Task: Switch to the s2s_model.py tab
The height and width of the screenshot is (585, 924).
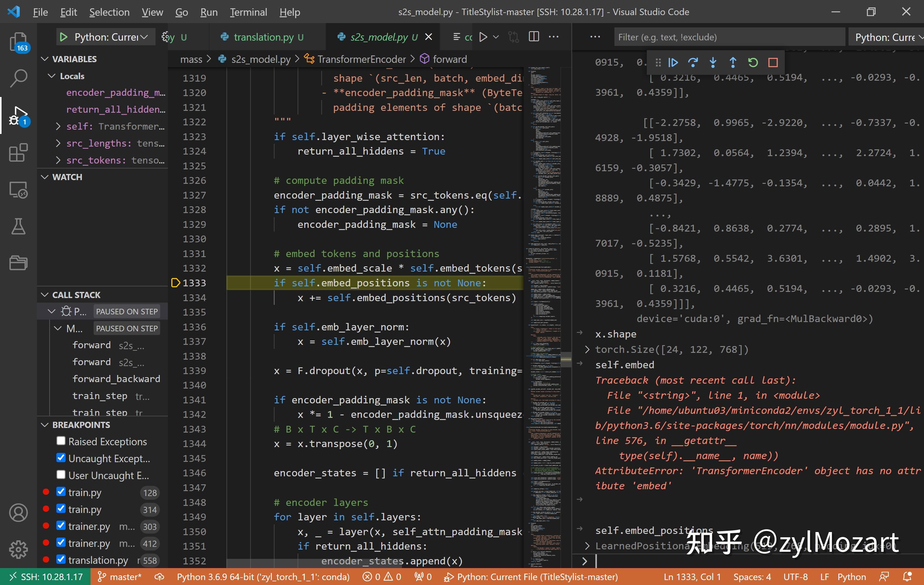Action: coord(383,37)
